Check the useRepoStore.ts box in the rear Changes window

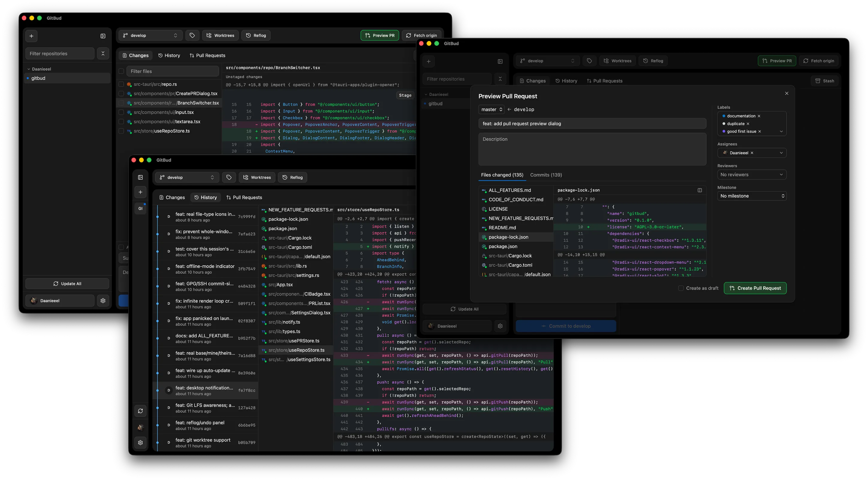121,131
